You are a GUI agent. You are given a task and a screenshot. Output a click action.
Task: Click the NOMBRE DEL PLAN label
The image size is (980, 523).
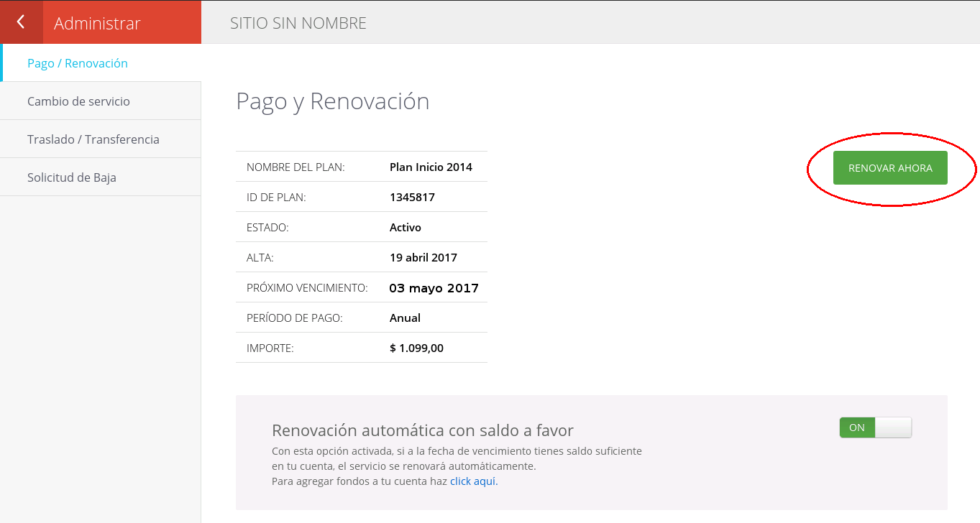296,167
